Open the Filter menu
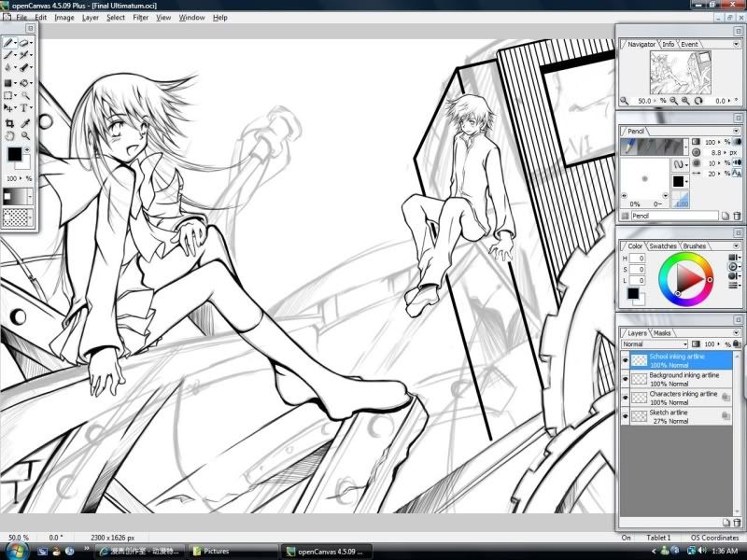 (x=140, y=18)
